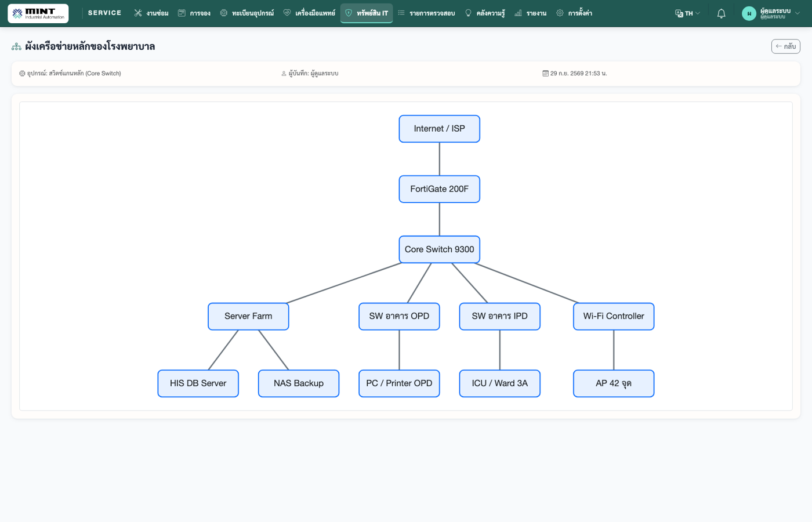Select the Wi-Fi Controller node

(614, 316)
